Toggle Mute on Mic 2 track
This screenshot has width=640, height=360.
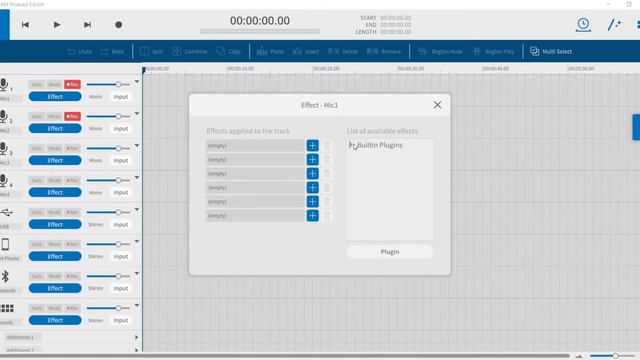(x=54, y=116)
